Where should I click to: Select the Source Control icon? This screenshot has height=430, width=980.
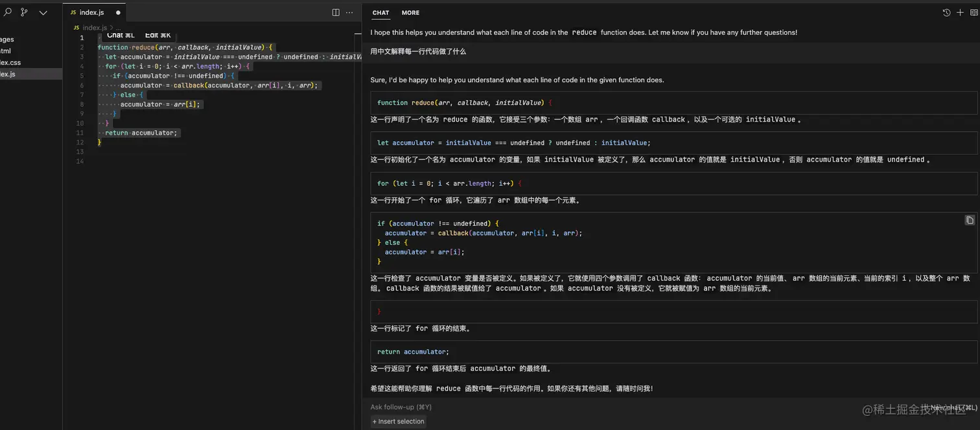pyautogui.click(x=24, y=12)
